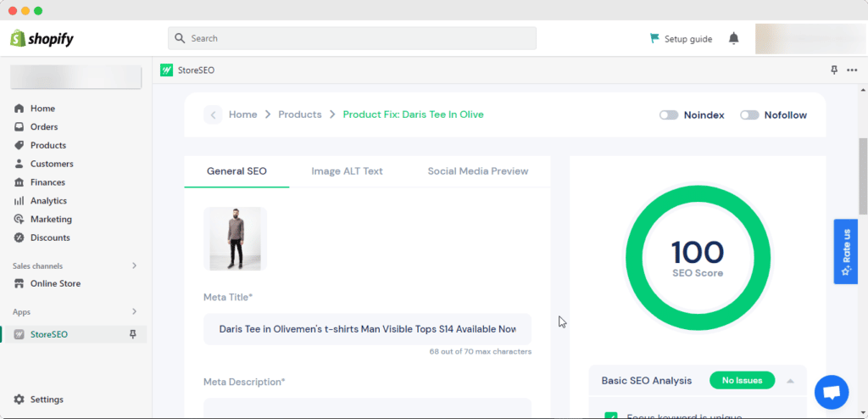Open the Setup guide
This screenshot has height=419, width=868.
point(681,39)
